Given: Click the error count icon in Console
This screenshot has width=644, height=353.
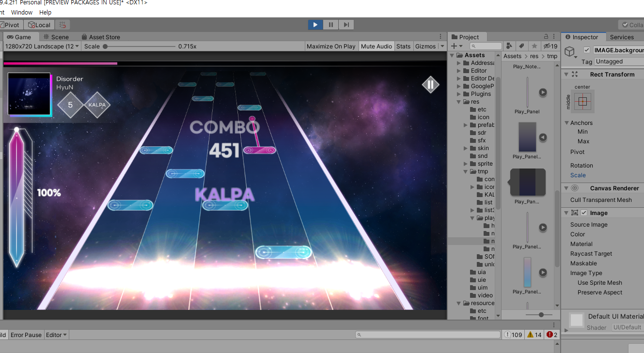Looking at the screenshot, I should (x=552, y=335).
